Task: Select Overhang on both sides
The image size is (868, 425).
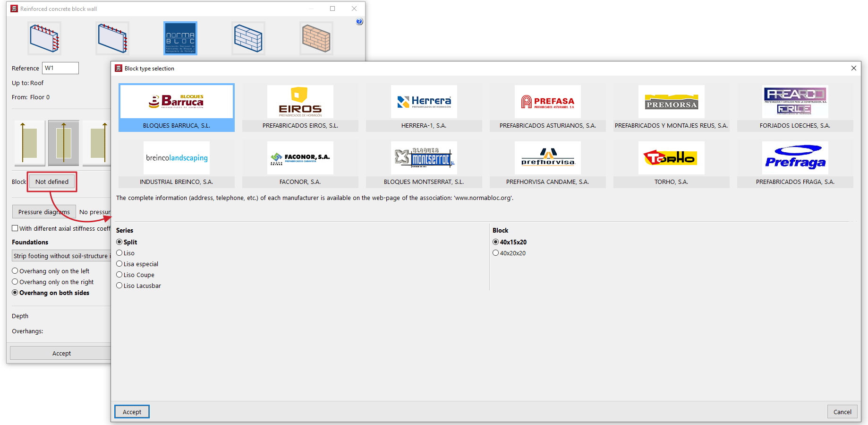Action: [x=15, y=293]
